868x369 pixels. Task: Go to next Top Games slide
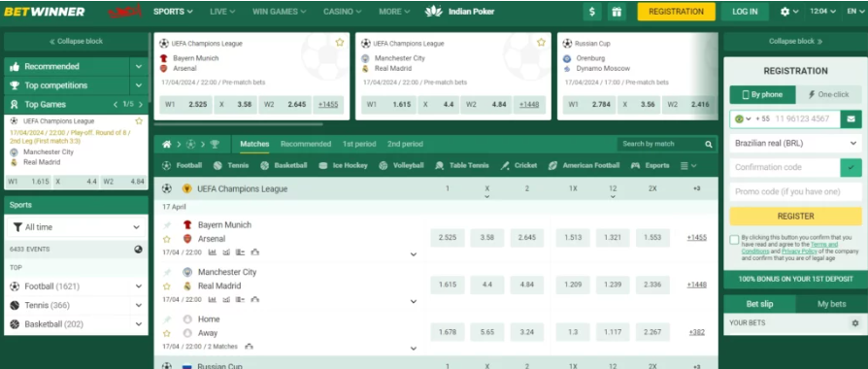141,104
